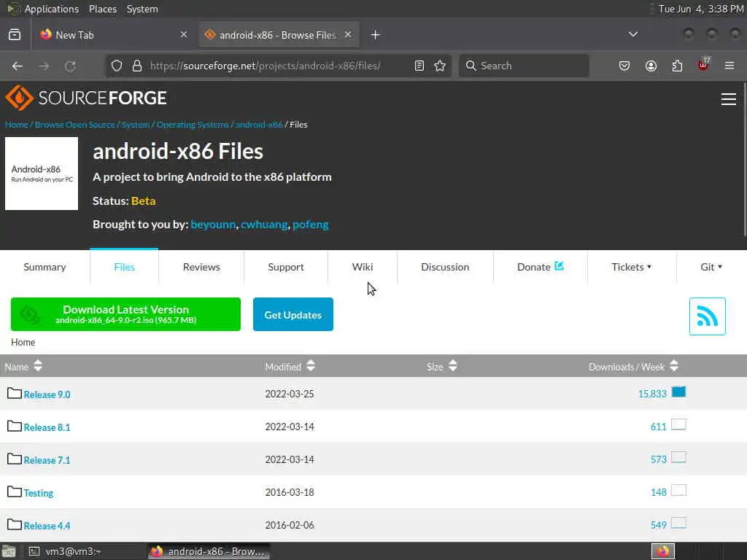Click the page vertical scrollbar
The width and height of the screenshot is (747, 560).
tap(745, 160)
